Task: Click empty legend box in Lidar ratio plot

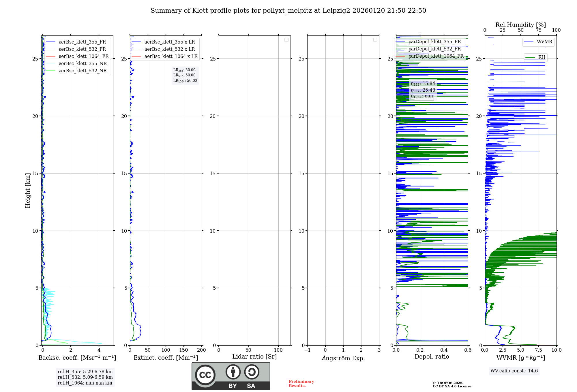Action: point(286,40)
